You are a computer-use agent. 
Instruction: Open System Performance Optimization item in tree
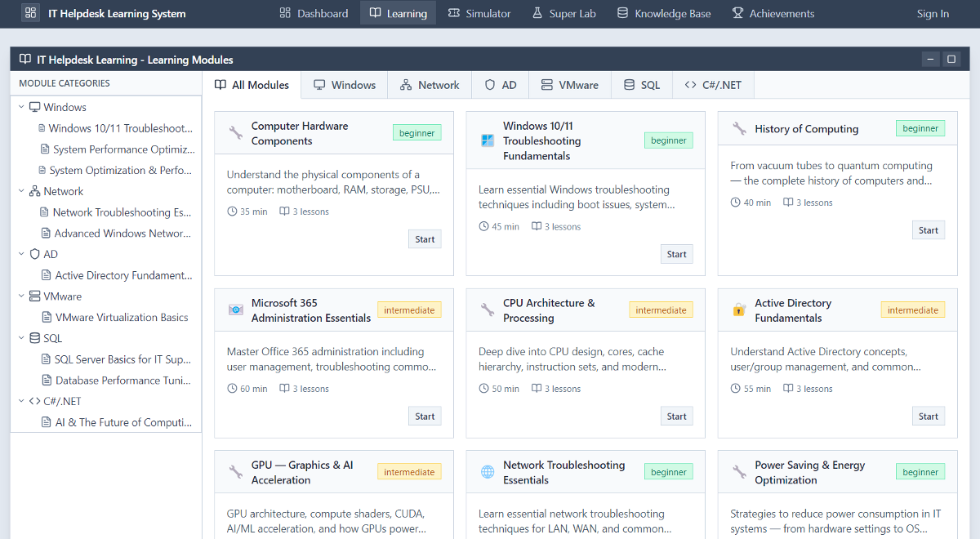click(x=118, y=149)
